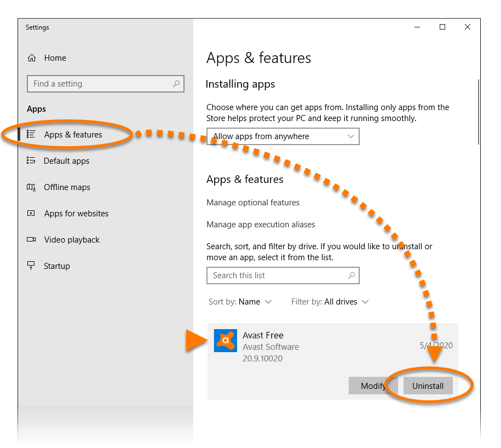The width and height of the screenshot is (501, 448).
Task: Click the Apps for websites icon
Action: click(x=31, y=213)
